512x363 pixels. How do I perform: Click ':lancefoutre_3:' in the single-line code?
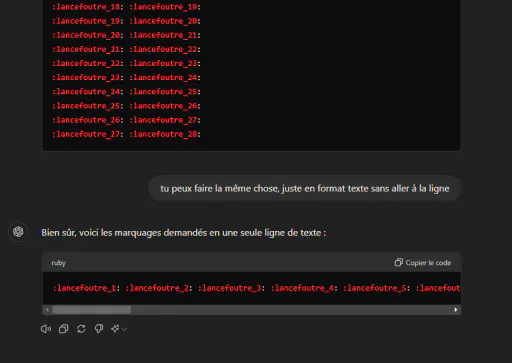pyautogui.click(x=231, y=288)
